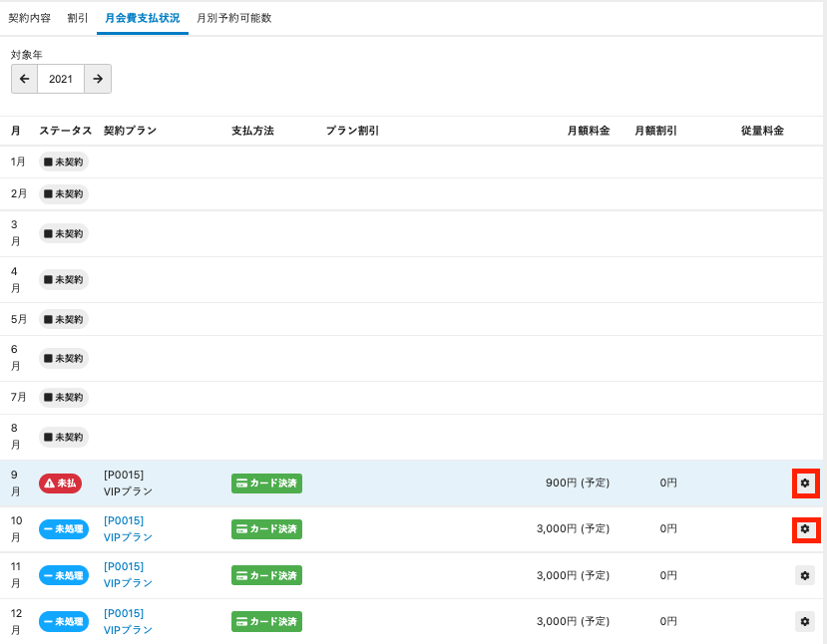Open gear settings for November row
The height and width of the screenshot is (644, 827).
tap(805, 575)
